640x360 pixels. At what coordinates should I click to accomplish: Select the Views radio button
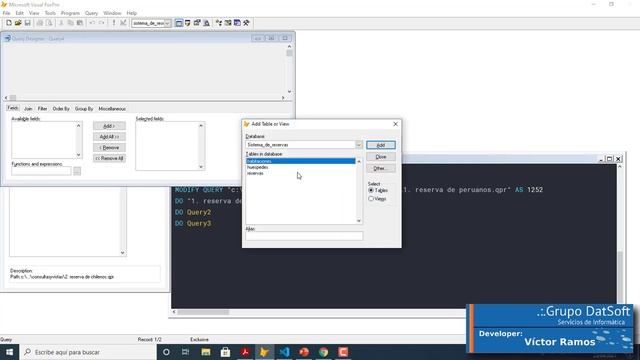(x=377, y=199)
